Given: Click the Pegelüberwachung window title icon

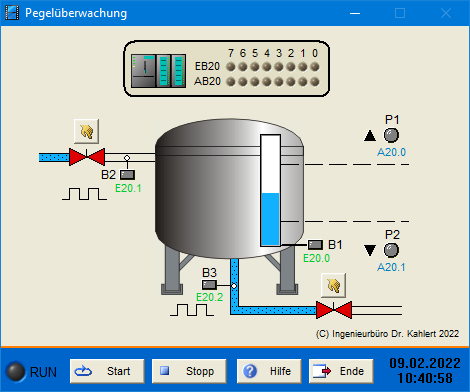Looking at the screenshot, I should pos(12,13).
